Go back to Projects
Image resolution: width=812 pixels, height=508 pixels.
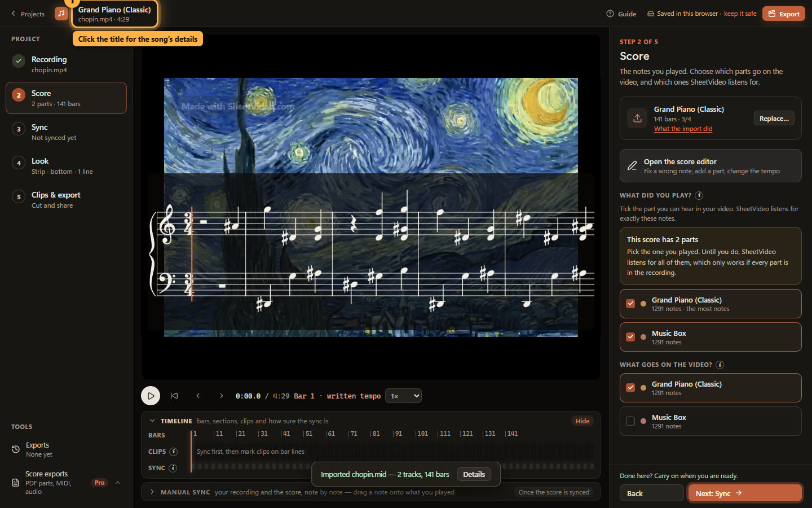[28, 14]
